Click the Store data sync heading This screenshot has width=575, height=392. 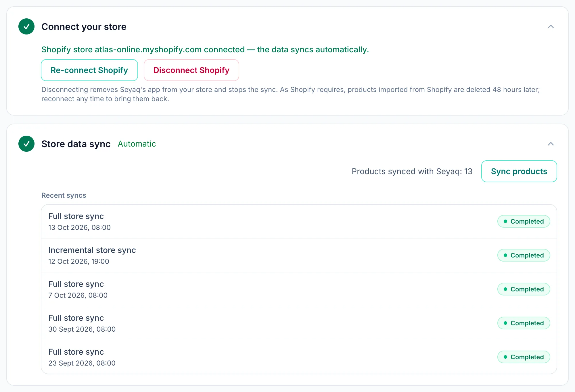tap(76, 144)
